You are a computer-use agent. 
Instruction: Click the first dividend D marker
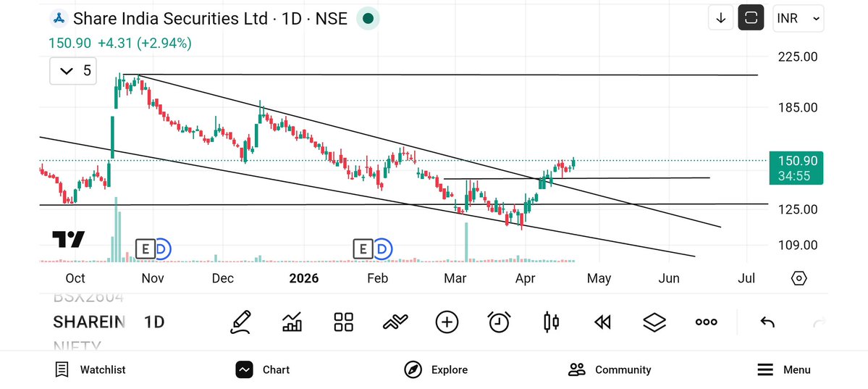coord(161,249)
